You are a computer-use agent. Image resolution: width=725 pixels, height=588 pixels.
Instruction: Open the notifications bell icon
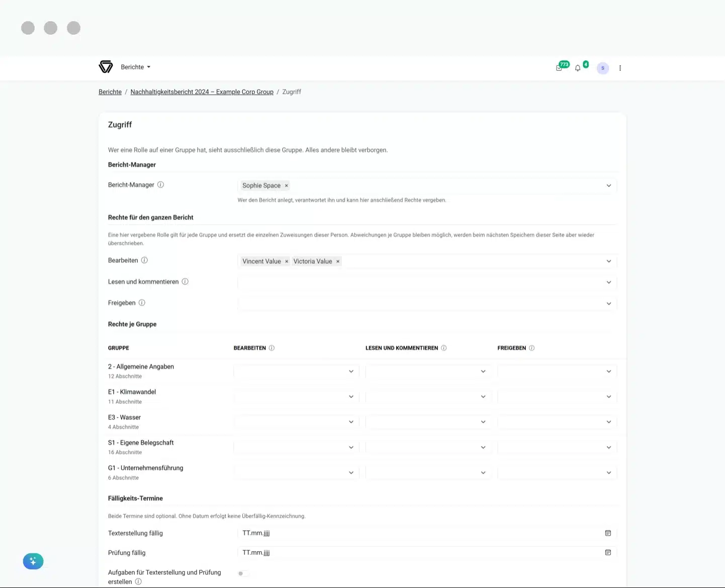click(578, 68)
